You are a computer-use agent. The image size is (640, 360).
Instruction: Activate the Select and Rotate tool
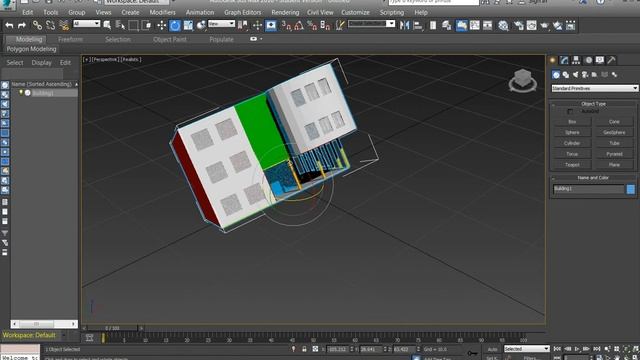click(x=175, y=26)
